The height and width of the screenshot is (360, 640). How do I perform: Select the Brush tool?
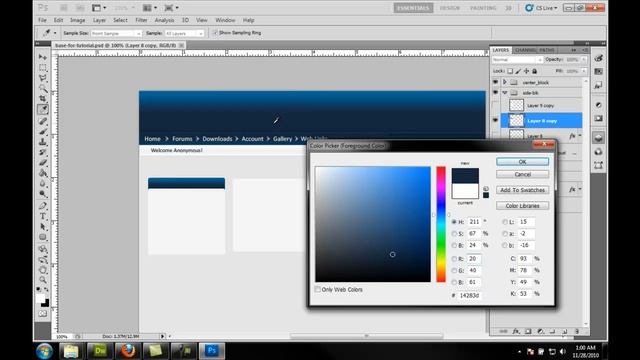click(43, 131)
